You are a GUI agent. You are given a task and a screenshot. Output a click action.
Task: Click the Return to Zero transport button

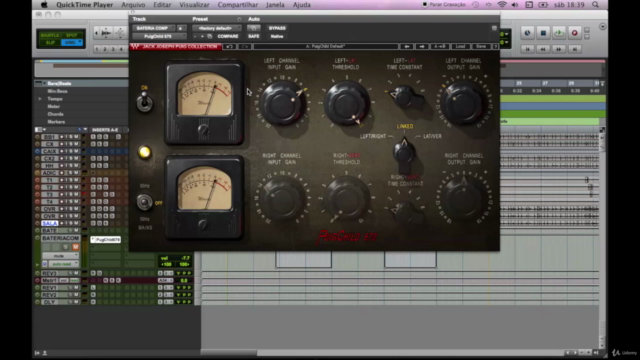tap(527, 49)
